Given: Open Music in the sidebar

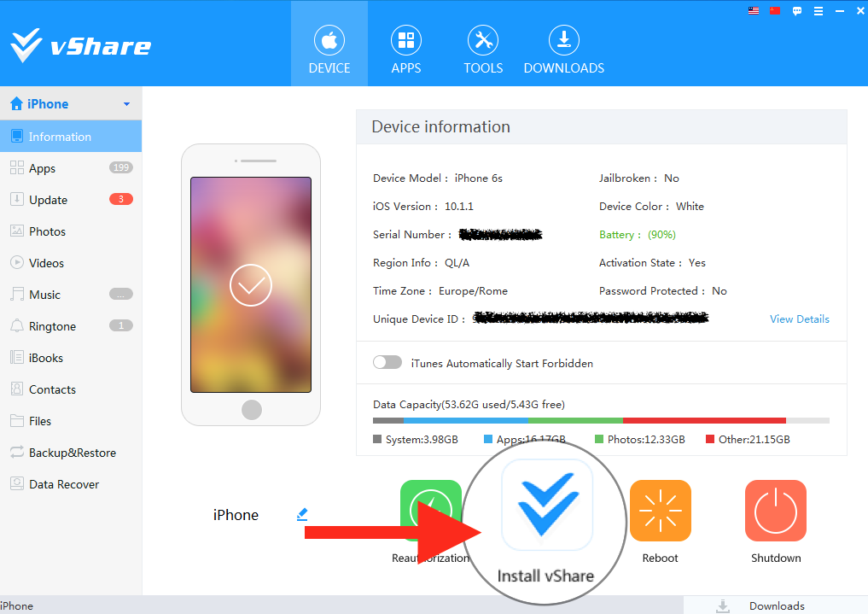Looking at the screenshot, I should [71, 294].
